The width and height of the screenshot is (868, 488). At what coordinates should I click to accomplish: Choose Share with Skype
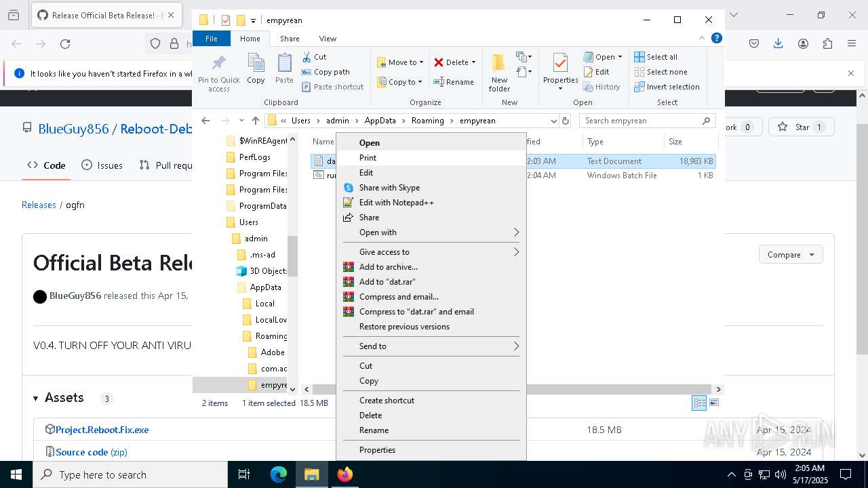point(431,187)
